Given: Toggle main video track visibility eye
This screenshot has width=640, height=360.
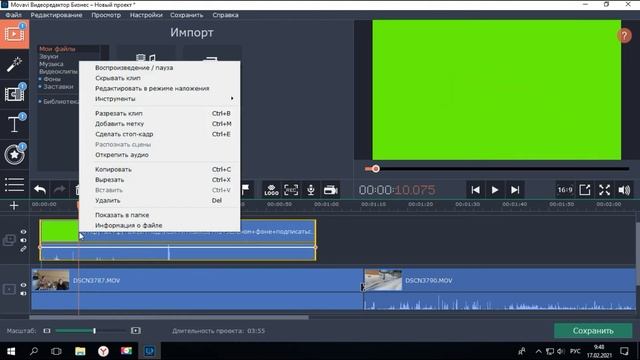Looking at the screenshot, I should point(23,285).
